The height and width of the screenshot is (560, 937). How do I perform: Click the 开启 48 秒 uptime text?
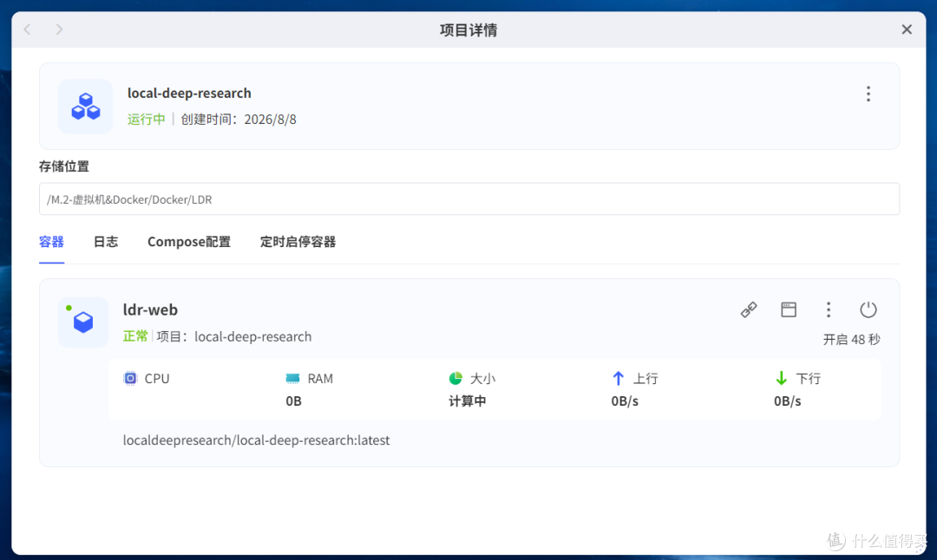click(852, 340)
